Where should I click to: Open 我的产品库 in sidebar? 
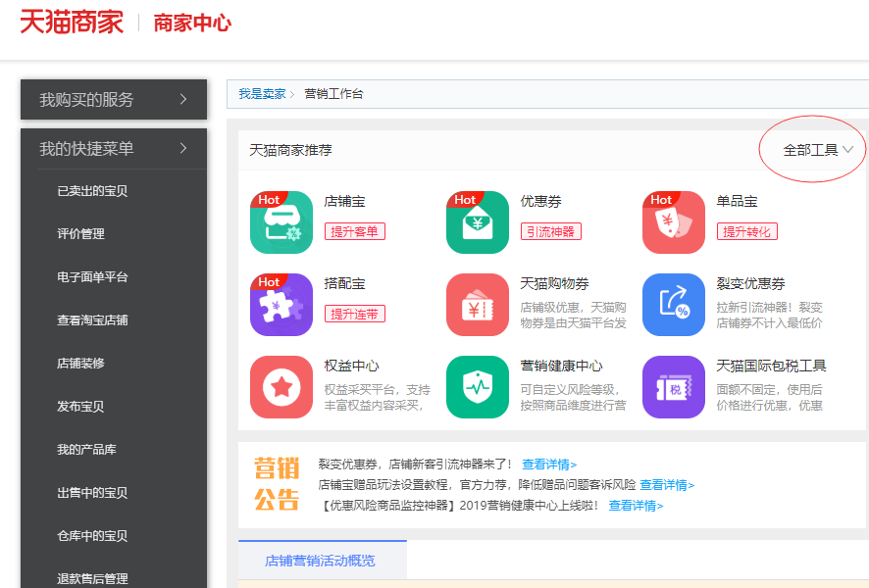(86, 450)
